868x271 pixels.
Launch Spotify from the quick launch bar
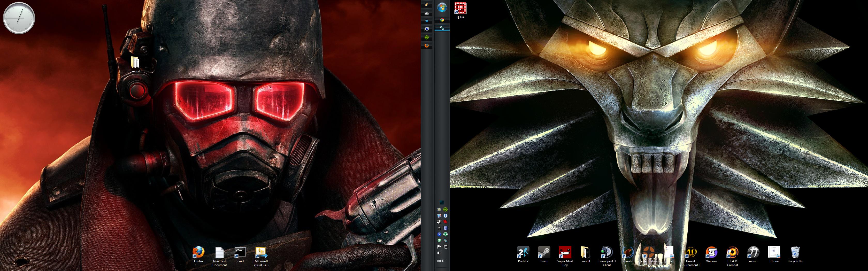pyautogui.click(x=427, y=37)
